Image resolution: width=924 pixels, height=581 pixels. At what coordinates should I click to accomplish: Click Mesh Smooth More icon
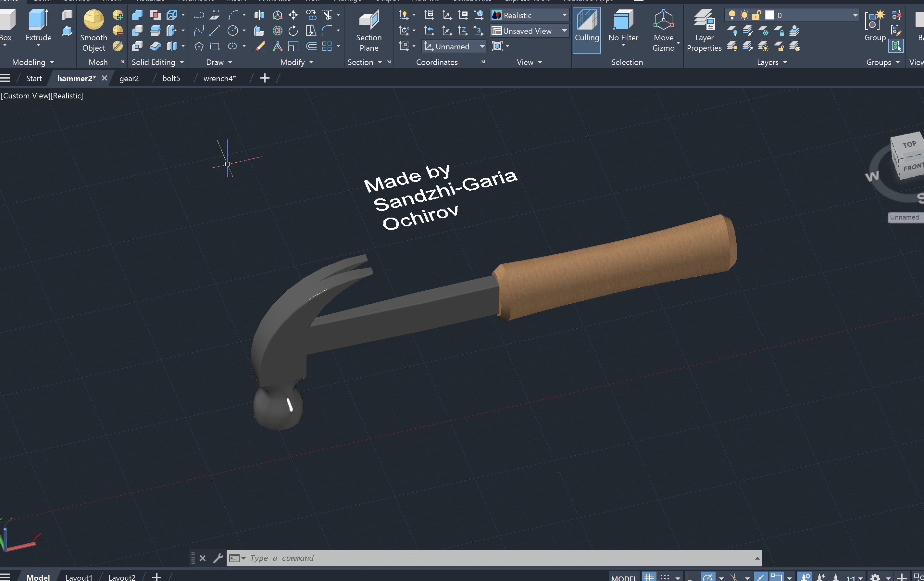pos(118,15)
